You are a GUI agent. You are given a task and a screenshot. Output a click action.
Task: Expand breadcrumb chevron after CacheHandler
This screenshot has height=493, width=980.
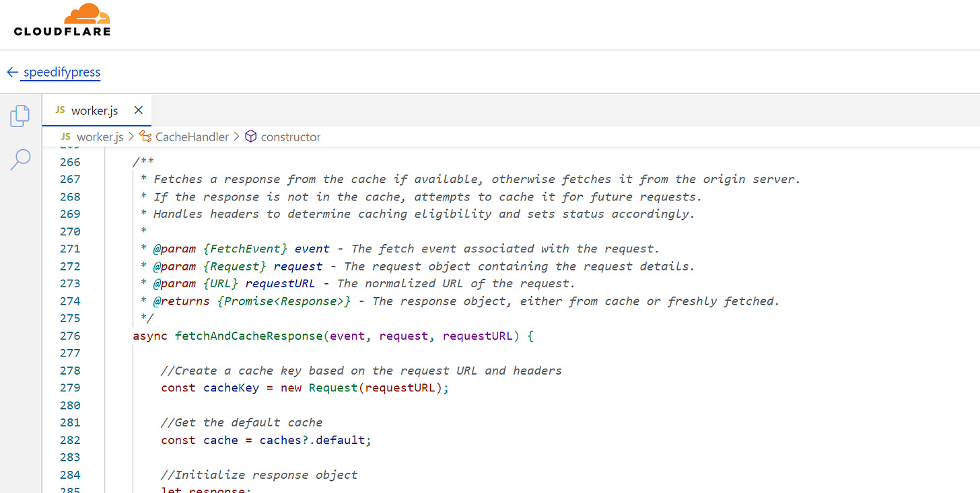pyautogui.click(x=236, y=137)
